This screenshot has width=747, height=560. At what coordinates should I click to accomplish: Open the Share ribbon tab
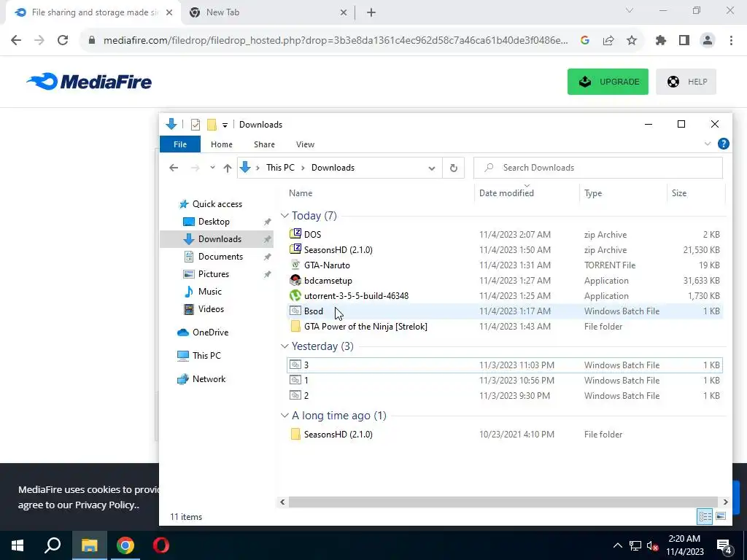[x=264, y=144]
